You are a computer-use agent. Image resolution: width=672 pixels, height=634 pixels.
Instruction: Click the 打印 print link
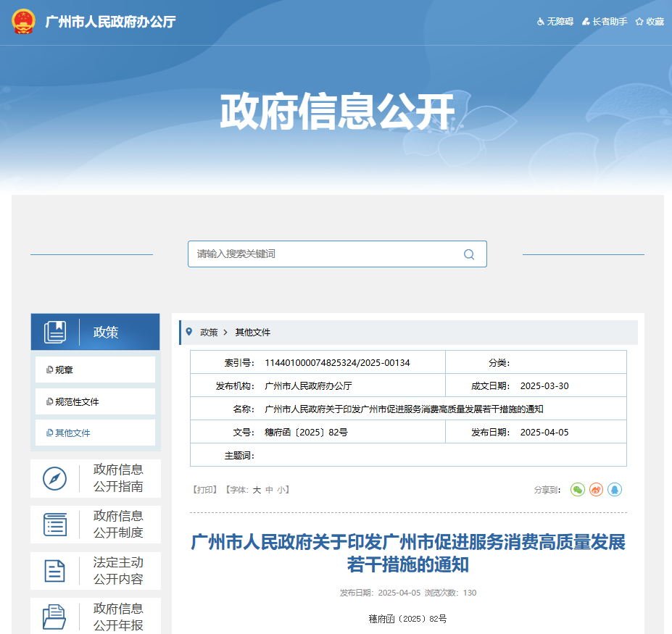coord(204,490)
